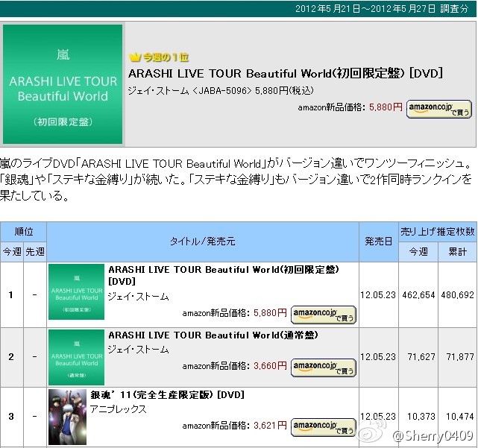Click publisher ジェイ・ストーム in rank 2 row
The height and width of the screenshot is (448, 478).
coord(139,350)
